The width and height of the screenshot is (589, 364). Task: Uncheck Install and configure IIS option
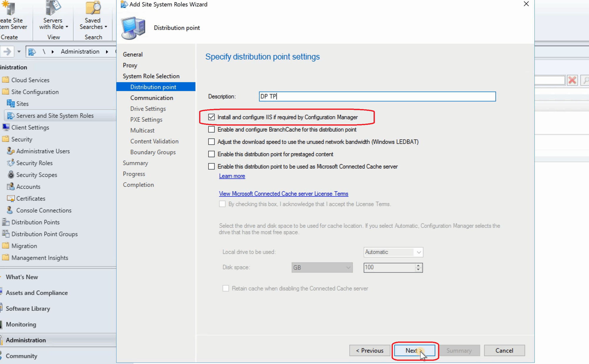pos(211,117)
